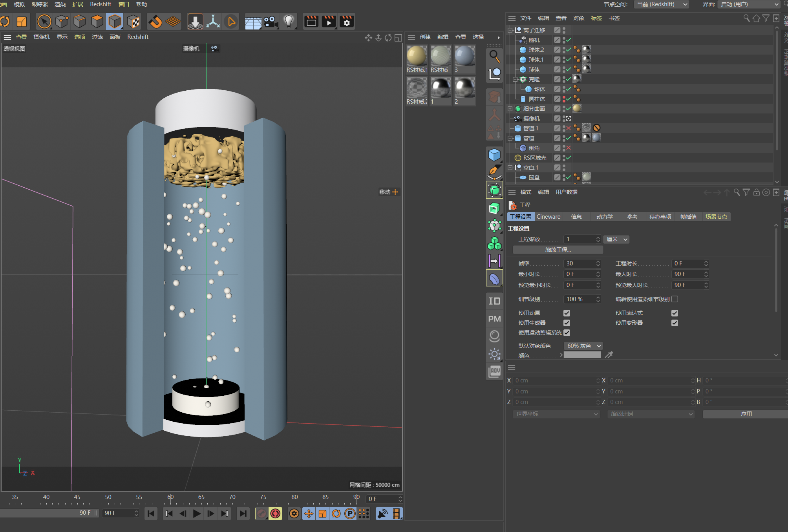Toggle the 使用生成器 checkbox
The image size is (788, 532).
pos(567,323)
